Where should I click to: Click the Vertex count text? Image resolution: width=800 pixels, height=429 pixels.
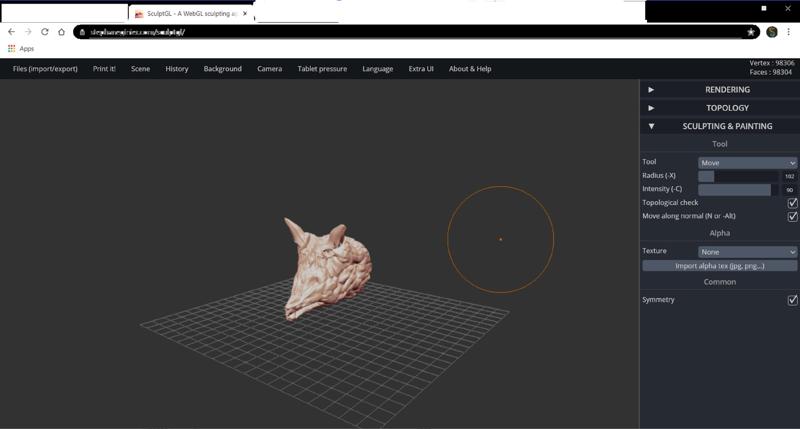coord(771,63)
